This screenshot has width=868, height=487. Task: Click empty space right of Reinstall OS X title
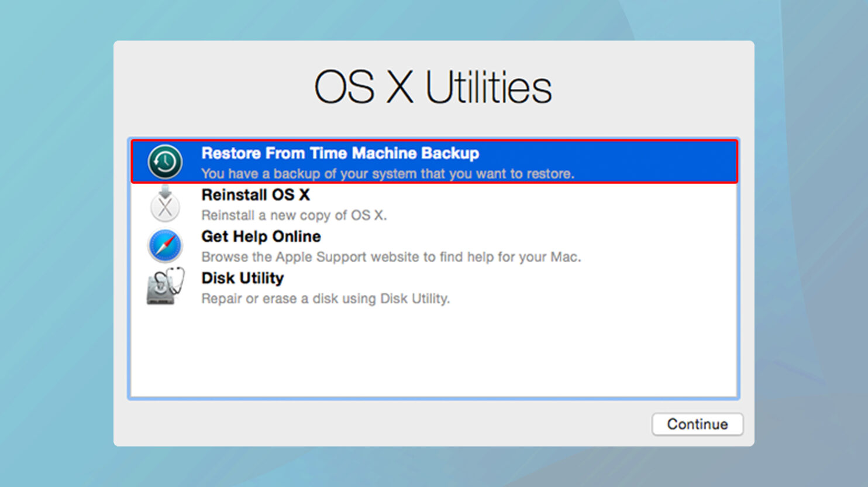pos(526,195)
